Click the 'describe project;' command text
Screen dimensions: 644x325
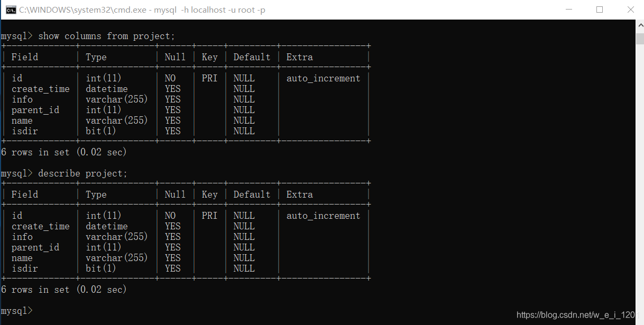point(82,173)
